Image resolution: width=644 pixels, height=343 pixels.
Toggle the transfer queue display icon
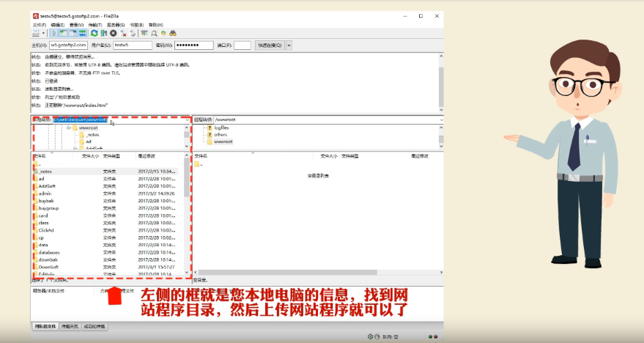click(82, 33)
